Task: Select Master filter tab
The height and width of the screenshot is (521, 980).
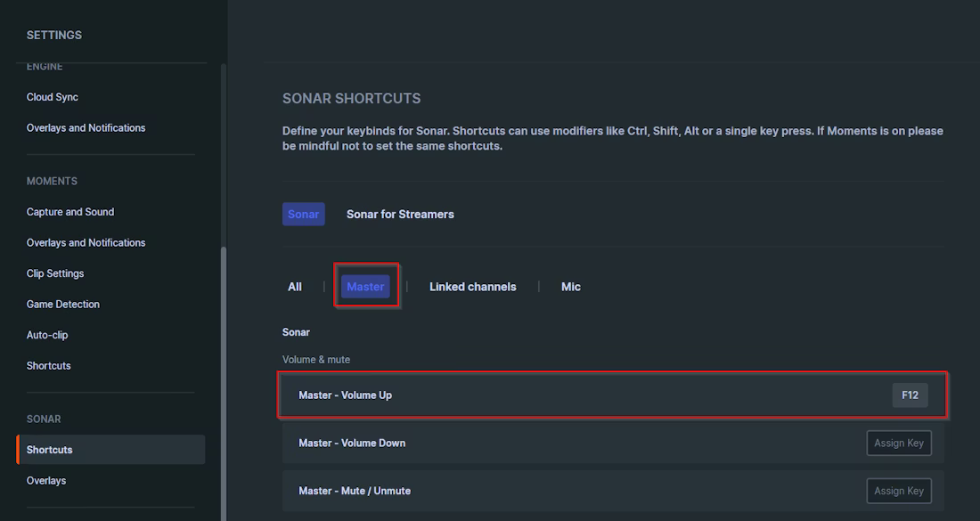Action: pos(365,287)
